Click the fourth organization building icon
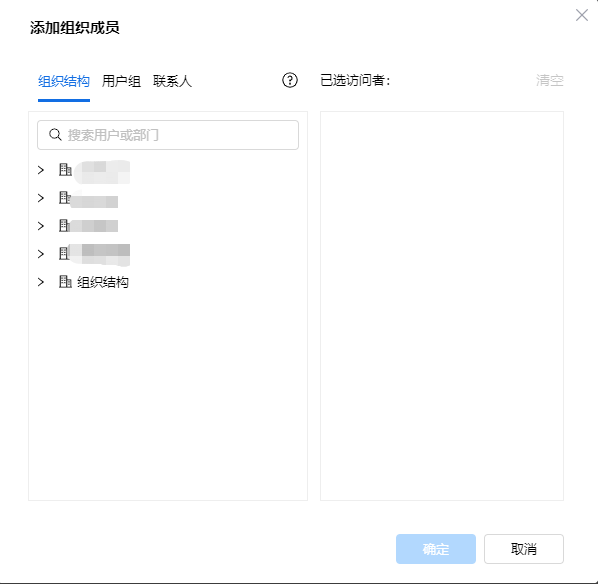The width and height of the screenshot is (598, 584). click(x=64, y=254)
